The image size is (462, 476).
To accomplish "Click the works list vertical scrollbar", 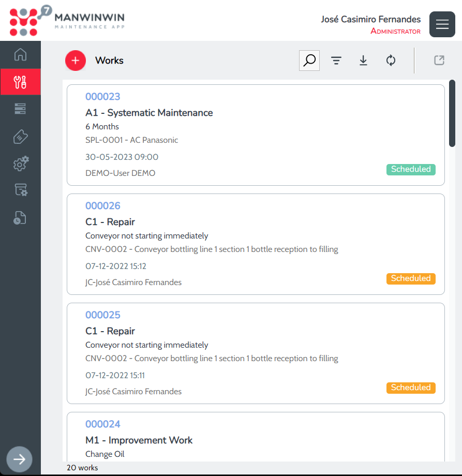I will click(x=452, y=114).
